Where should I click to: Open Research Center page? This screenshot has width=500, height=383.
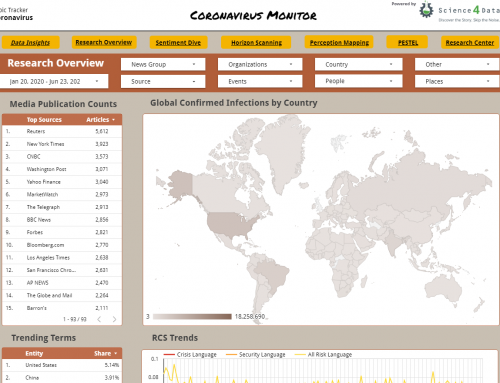[470, 42]
